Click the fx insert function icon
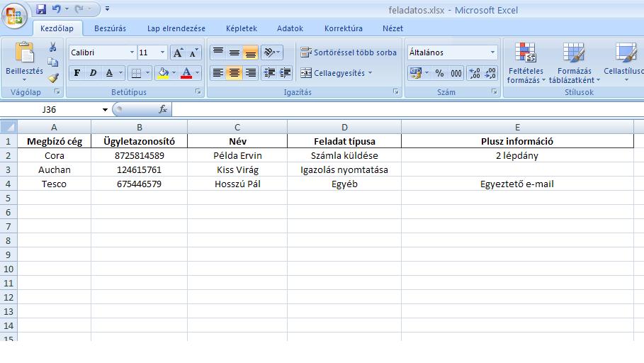 (x=163, y=109)
